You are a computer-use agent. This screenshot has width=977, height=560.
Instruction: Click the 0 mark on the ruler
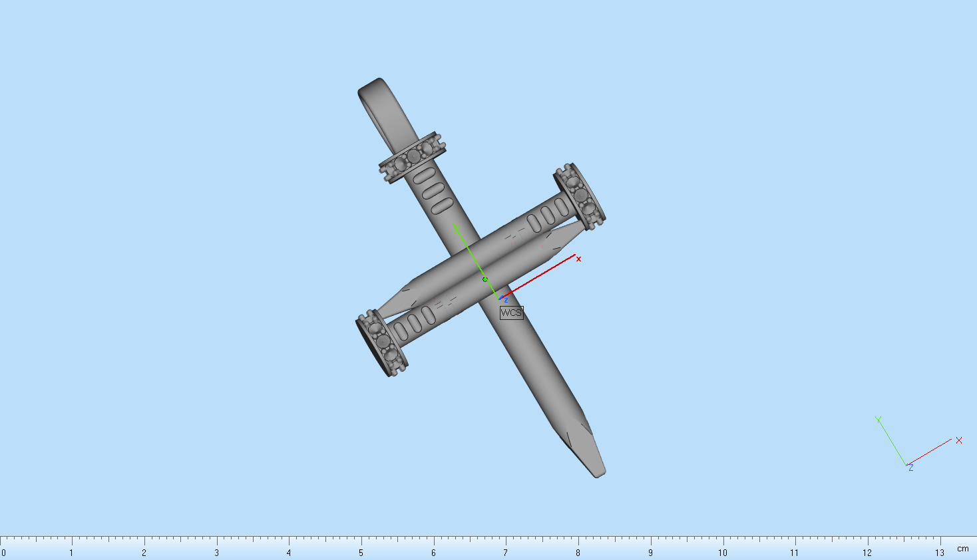3,553
